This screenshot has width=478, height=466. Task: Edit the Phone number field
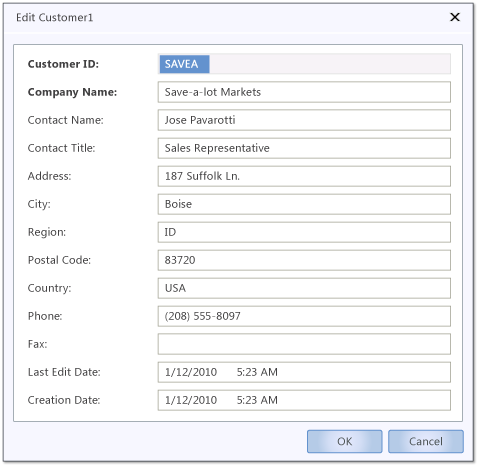pos(304,316)
